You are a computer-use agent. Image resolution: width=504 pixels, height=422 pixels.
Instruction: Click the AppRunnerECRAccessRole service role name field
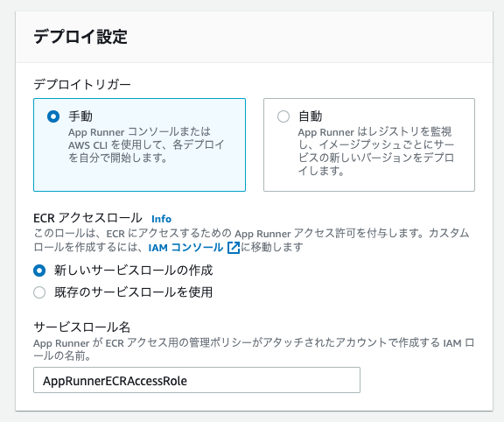tap(197, 380)
